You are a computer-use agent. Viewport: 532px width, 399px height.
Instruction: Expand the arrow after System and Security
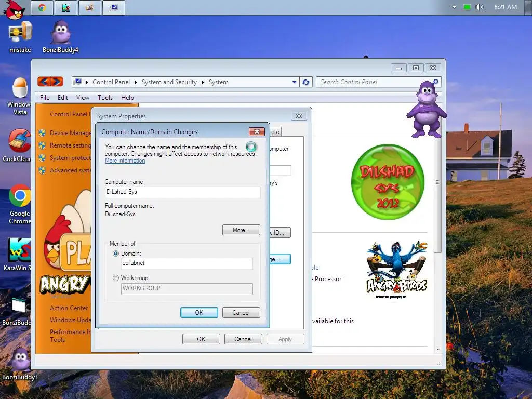point(203,82)
